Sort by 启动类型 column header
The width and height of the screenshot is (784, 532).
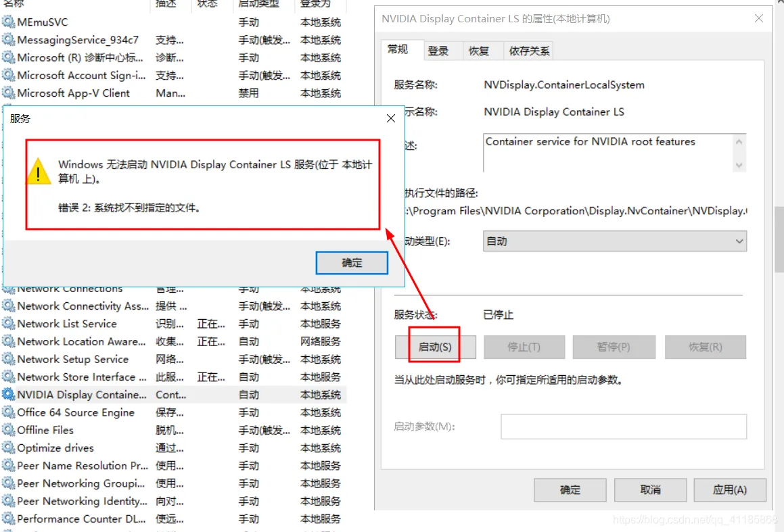tap(264, 4)
